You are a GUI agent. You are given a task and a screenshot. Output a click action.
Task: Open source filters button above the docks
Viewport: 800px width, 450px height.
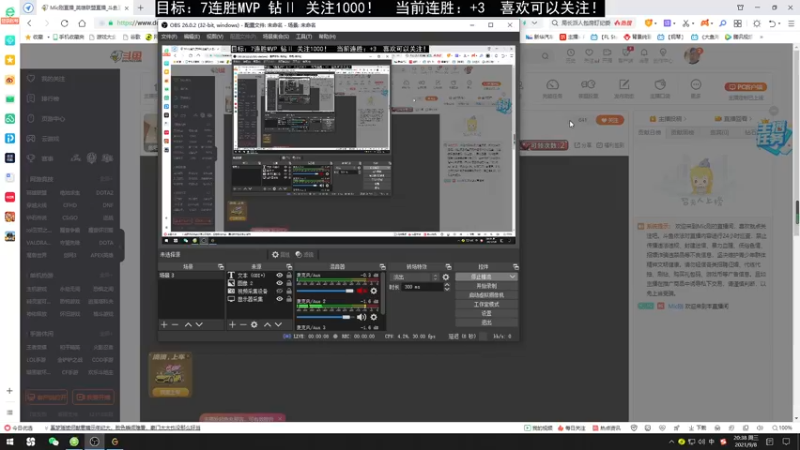(305, 255)
